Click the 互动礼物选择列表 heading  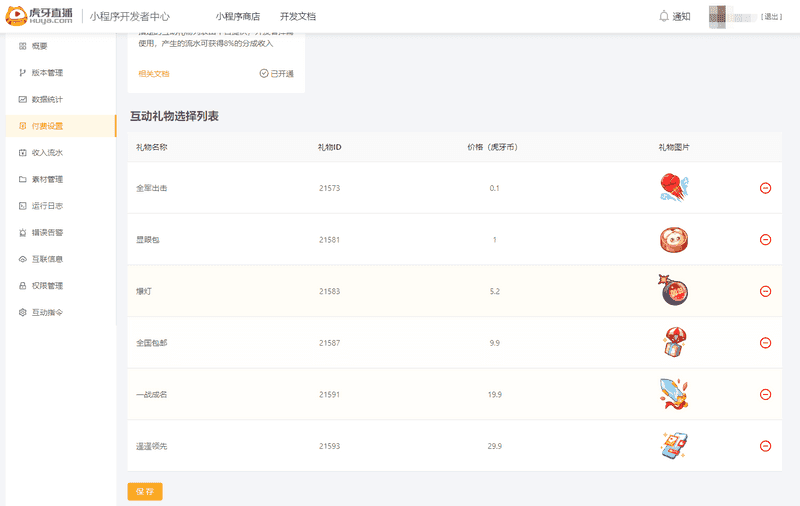tap(174, 116)
